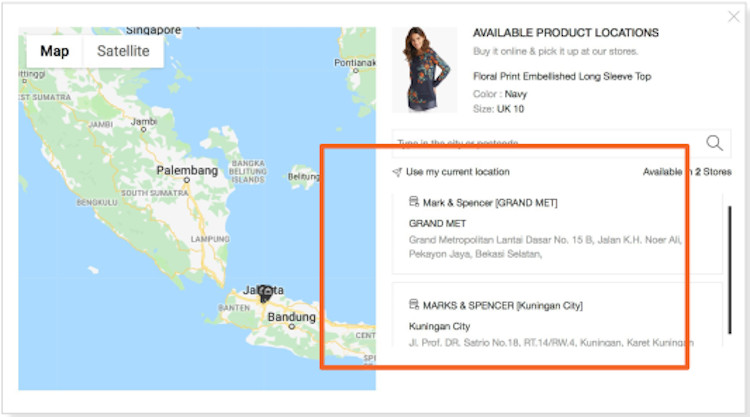
Task: Click Palembang on the map
Action: click(x=187, y=171)
